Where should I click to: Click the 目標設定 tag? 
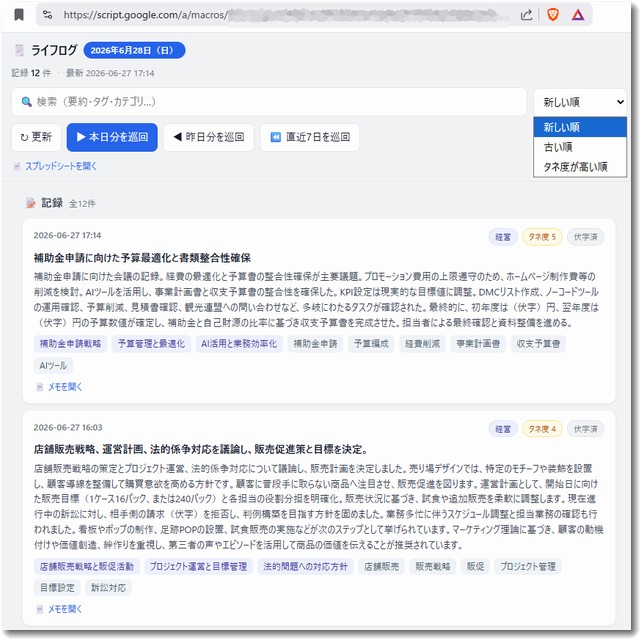tap(57, 588)
